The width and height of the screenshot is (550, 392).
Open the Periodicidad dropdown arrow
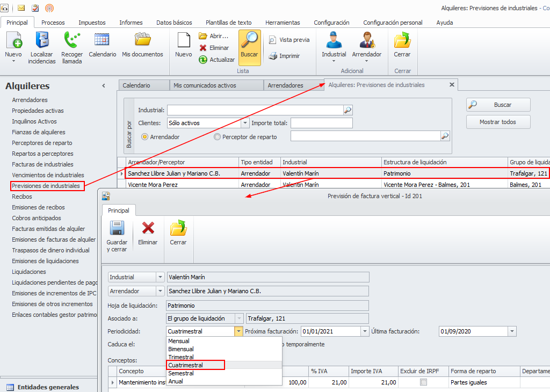point(238,331)
